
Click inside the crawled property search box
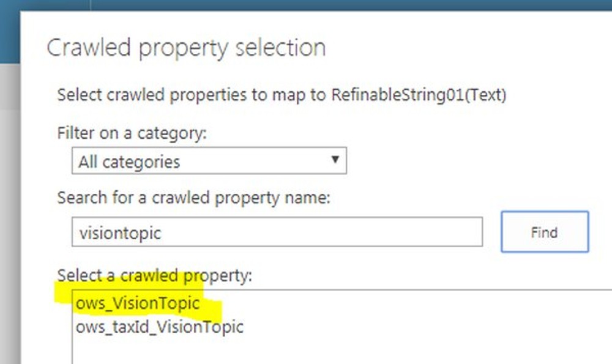click(275, 231)
